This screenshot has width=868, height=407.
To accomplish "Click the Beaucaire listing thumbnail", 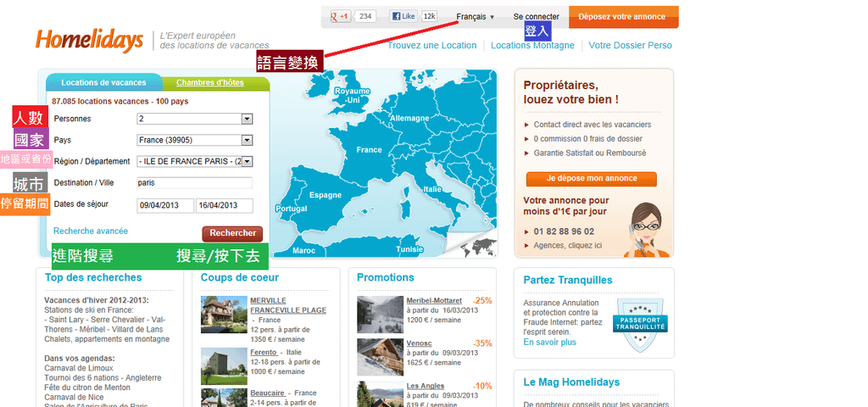I will coord(224,398).
